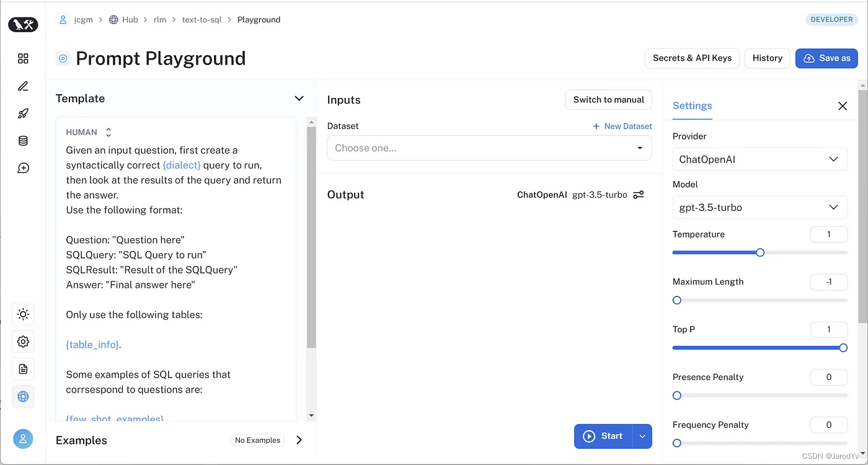Open the pencil annotation icon in sidebar
868x465 pixels.
(23, 86)
